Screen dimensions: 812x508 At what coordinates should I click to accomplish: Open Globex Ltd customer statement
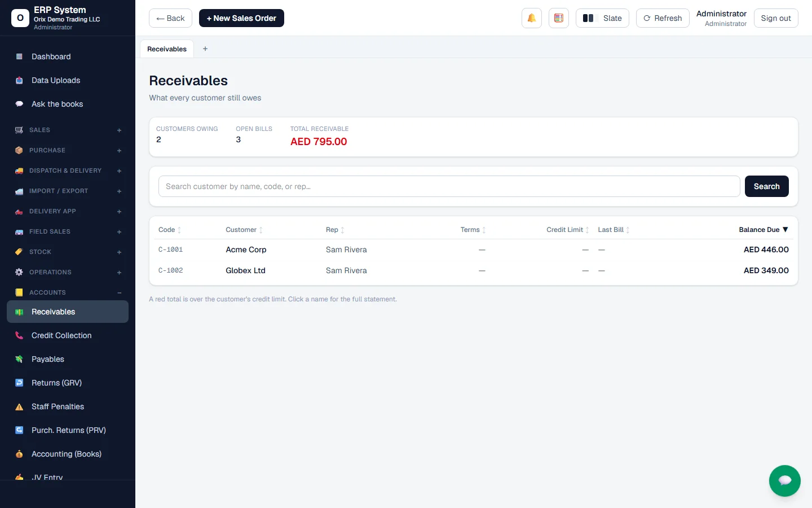point(245,270)
